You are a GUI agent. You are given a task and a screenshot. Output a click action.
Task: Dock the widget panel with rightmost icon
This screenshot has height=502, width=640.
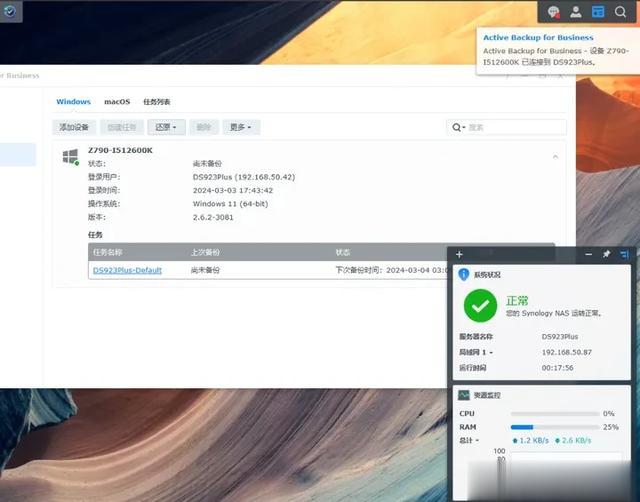[x=624, y=254]
